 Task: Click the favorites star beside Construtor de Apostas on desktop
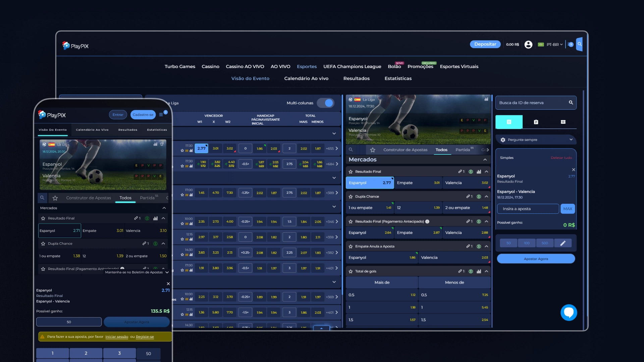tap(373, 150)
